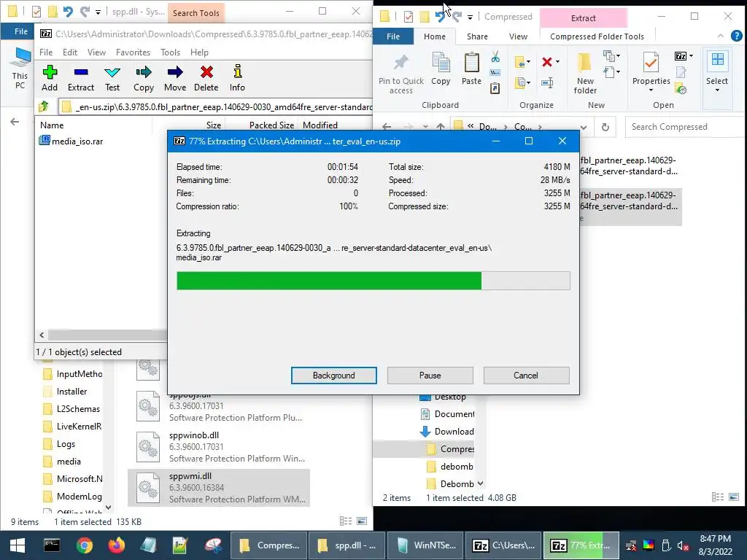Click the Copy arrow icon in 7-Zip
Image resolution: width=747 pixels, height=560 pixels.
[144, 72]
